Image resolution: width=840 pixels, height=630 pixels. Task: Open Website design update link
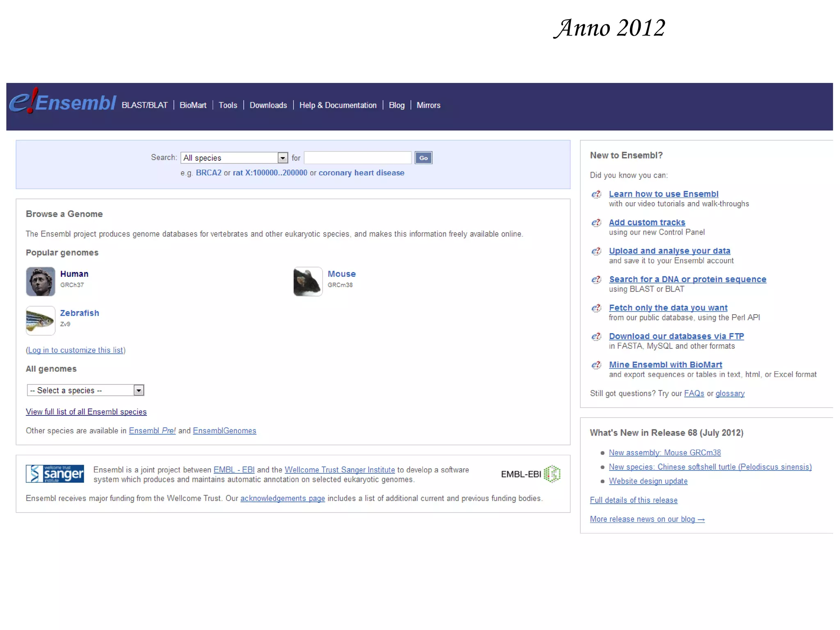click(x=648, y=481)
